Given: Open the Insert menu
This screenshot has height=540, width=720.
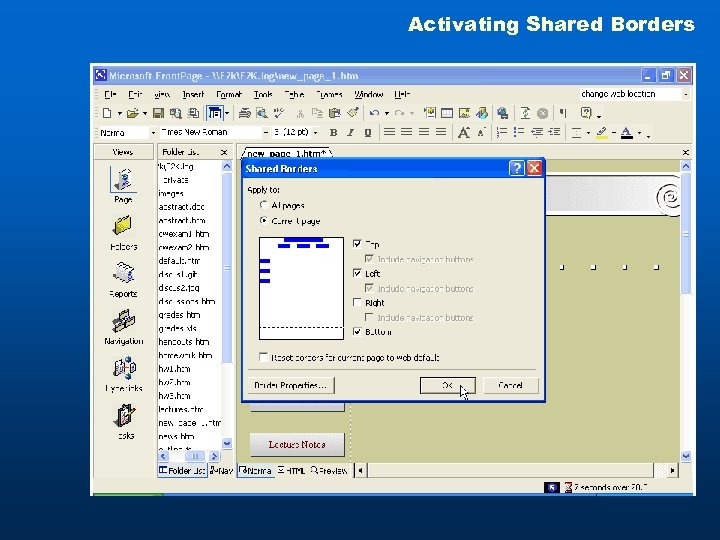Looking at the screenshot, I should (193, 95).
